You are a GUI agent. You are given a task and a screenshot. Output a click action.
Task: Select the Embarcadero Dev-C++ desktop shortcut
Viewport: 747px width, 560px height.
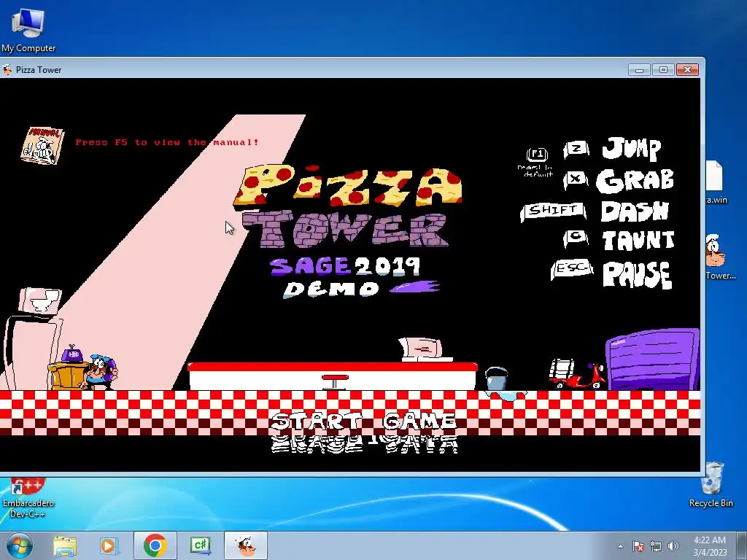pos(28,499)
